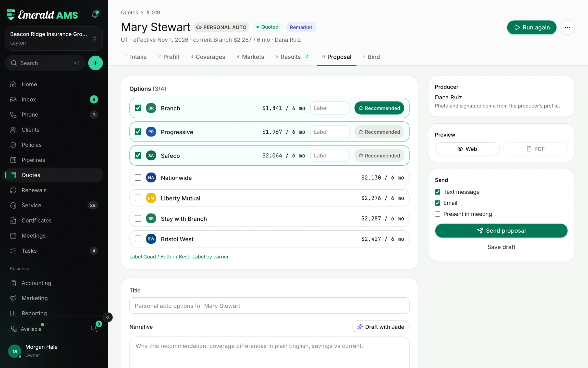Open Tasks in the sidebar

point(54,251)
